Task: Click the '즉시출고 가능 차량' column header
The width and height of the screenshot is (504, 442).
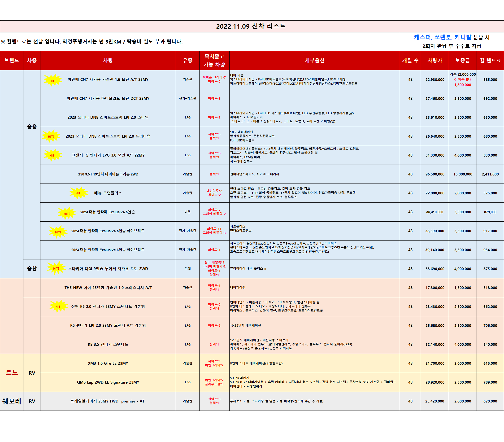Action: tap(214, 61)
